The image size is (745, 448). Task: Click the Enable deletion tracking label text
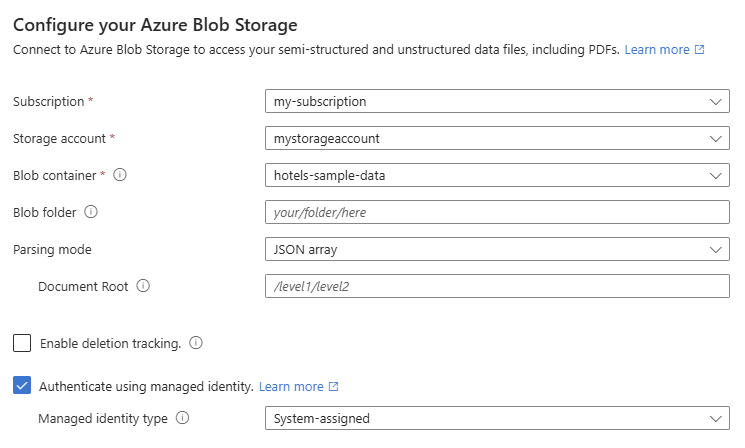[110, 343]
